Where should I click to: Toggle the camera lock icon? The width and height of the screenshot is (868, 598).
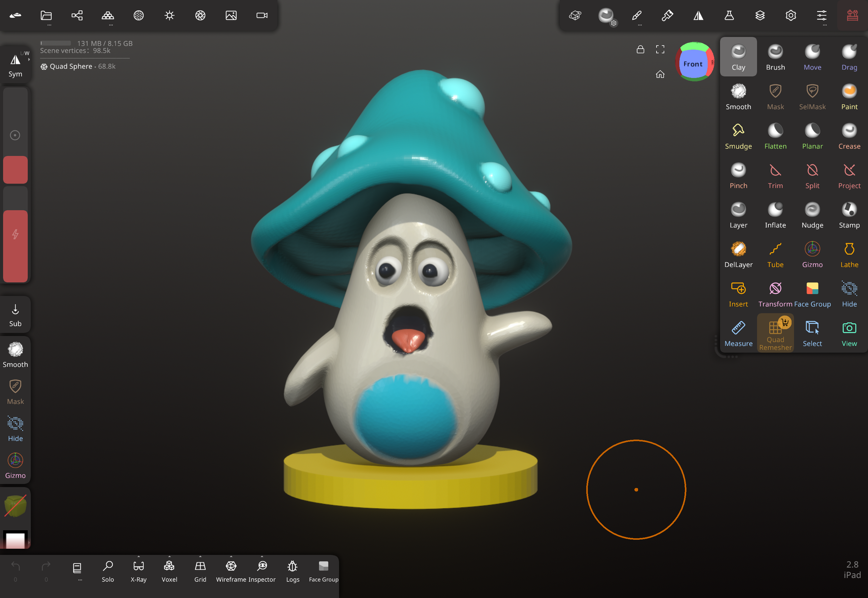(640, 49)
